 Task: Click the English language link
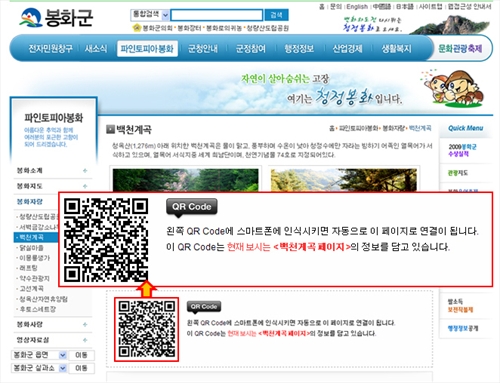(x=357, y=7)
